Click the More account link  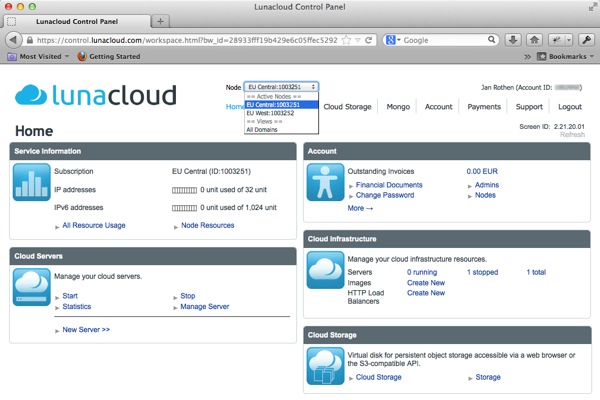[360, 208]
